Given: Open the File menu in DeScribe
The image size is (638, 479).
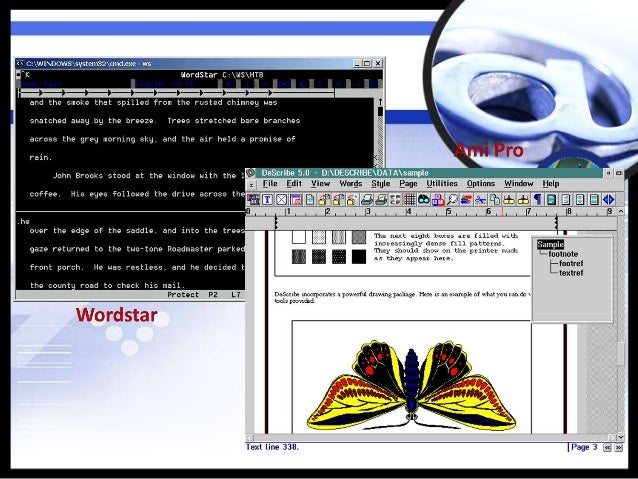Looking at the screenshot, I should click(x=270, y=184).
